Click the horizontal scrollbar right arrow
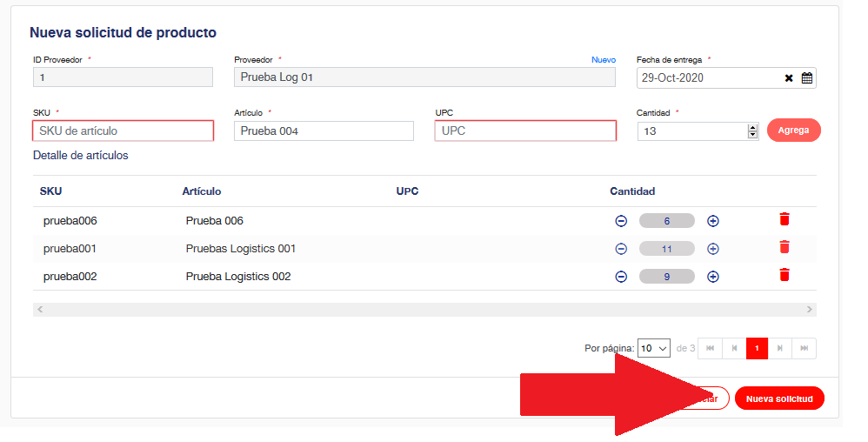868x442 pixels. click(x=810, y=310)
